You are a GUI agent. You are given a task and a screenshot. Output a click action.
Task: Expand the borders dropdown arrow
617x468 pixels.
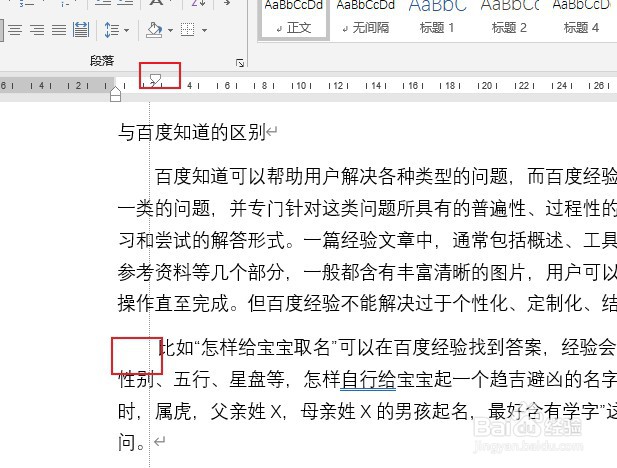pos(204,30)
